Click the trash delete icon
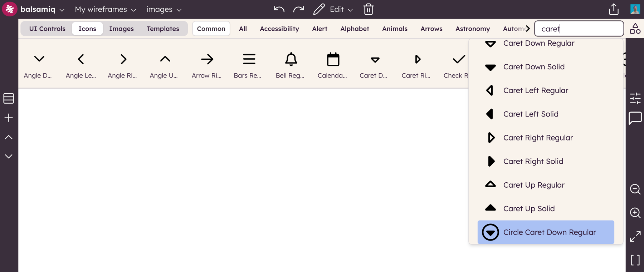Image resolution: width=644 pixels, height=272 pixels. coord(369,9)
